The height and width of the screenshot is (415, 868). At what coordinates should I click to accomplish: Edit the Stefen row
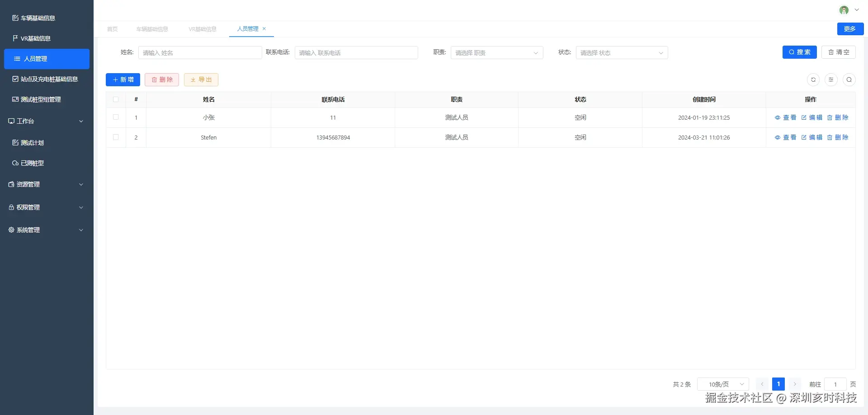point(811,137)
